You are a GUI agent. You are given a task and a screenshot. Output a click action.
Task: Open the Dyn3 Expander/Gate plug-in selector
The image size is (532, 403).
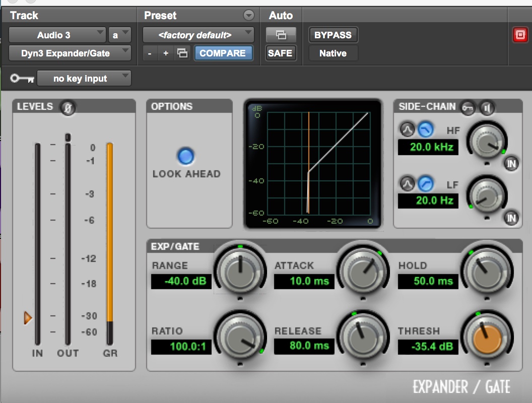(70, 53)
